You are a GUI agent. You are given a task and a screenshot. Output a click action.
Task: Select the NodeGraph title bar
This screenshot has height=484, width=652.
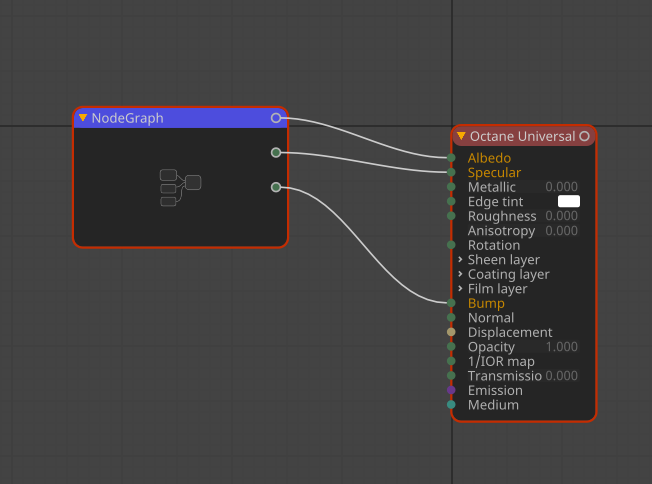180,118
